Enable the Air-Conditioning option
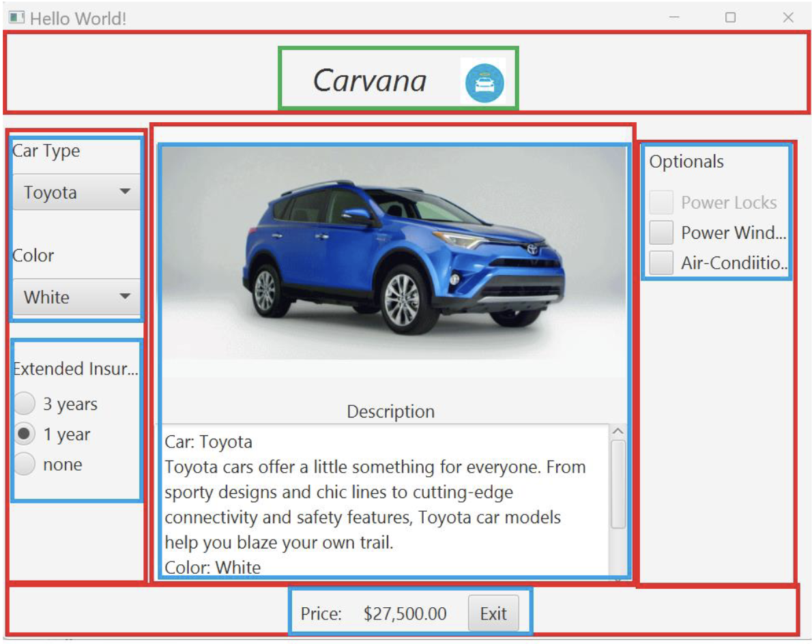812x644 pixels. tap(660, 262)
